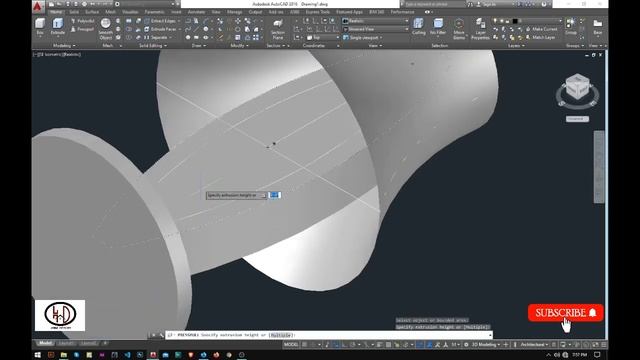Open Layer Properties manager
The width and height of the screenshot is (640, 360).
[480, 29]
